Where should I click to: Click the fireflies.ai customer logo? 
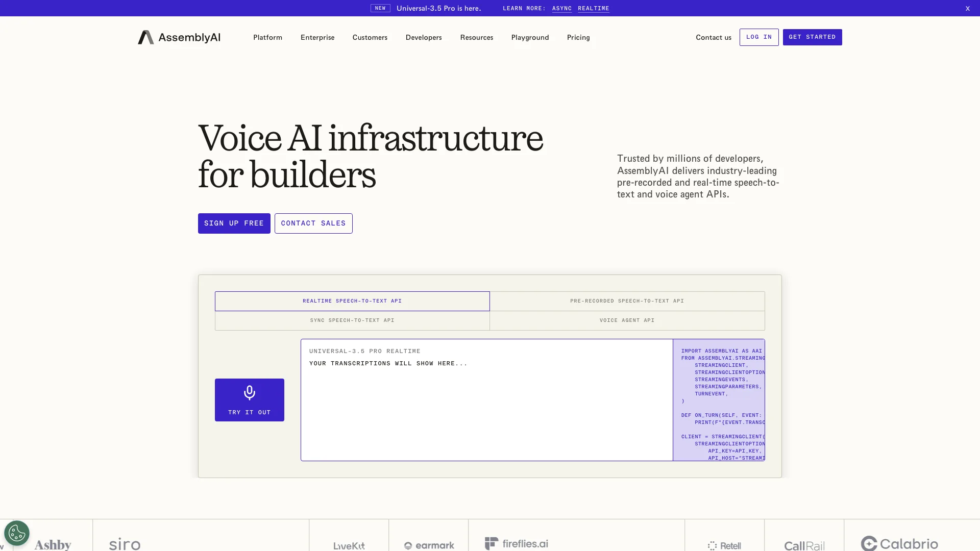coord(517,544)
